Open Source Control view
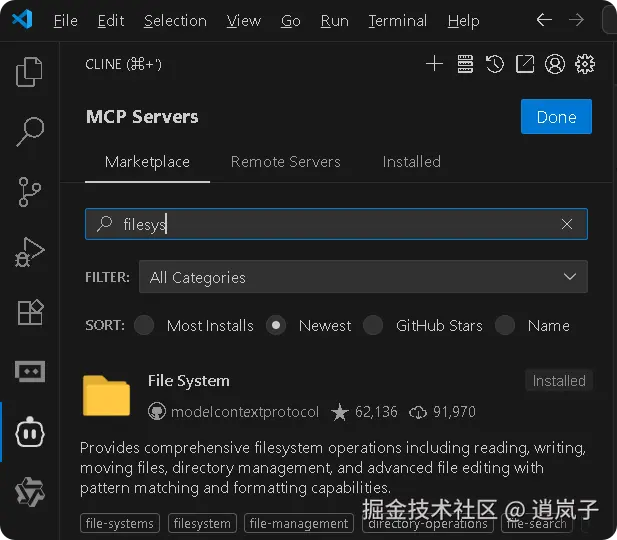This screenshot has width=617, height=540. pos(30,192)
